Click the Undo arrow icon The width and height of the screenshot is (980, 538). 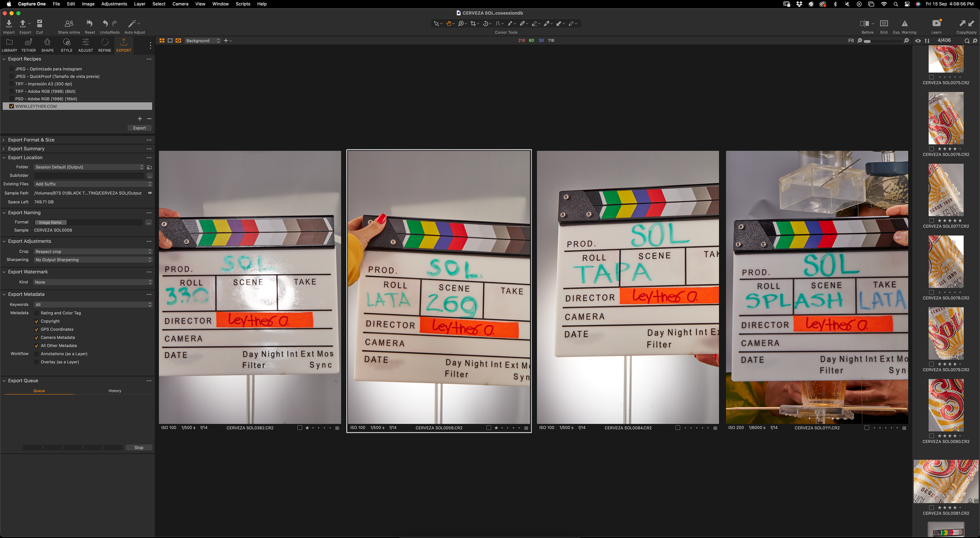coord(105,23)
